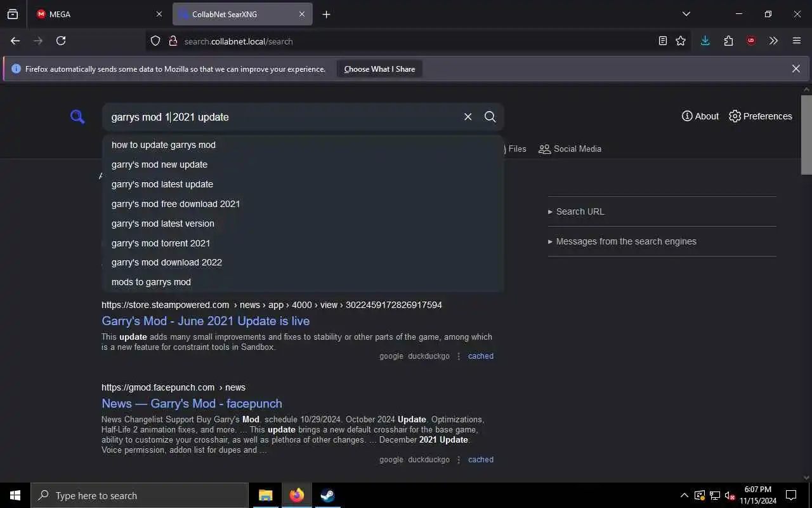Open options dots for Steam result
The height and width of the screenshot is (508, 812).
point(459,356)
